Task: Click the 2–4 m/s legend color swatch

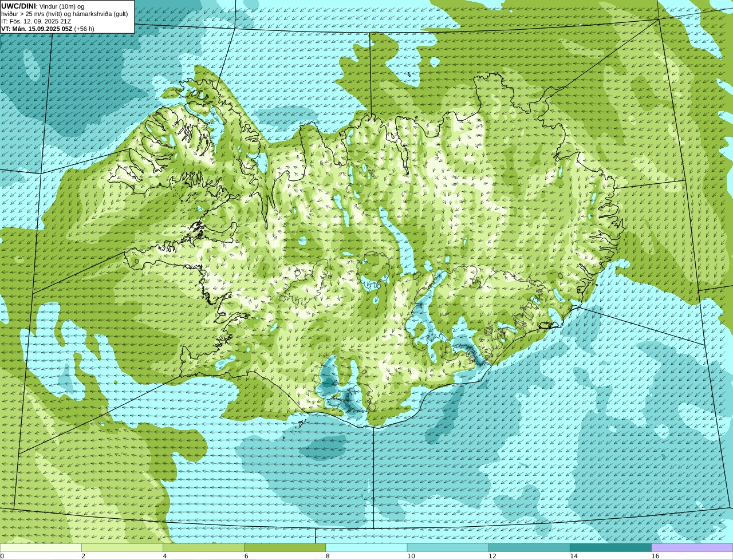Action: pos(122,547)
